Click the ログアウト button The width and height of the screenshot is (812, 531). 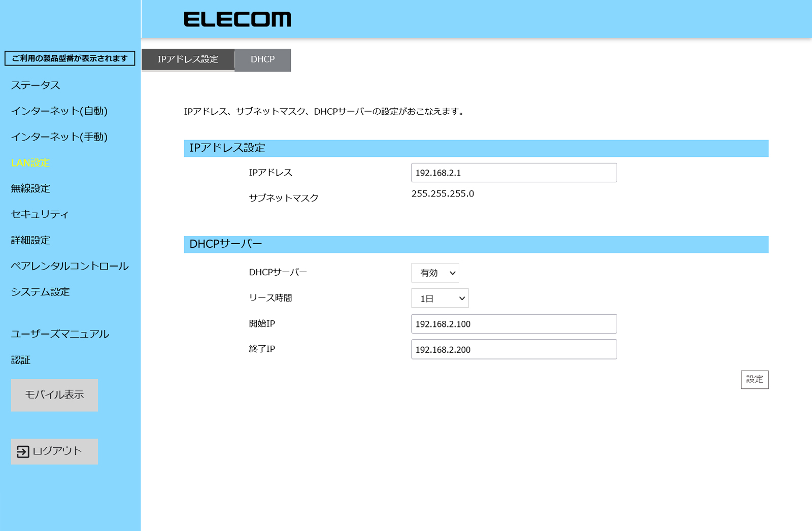(x=54, y=451)
